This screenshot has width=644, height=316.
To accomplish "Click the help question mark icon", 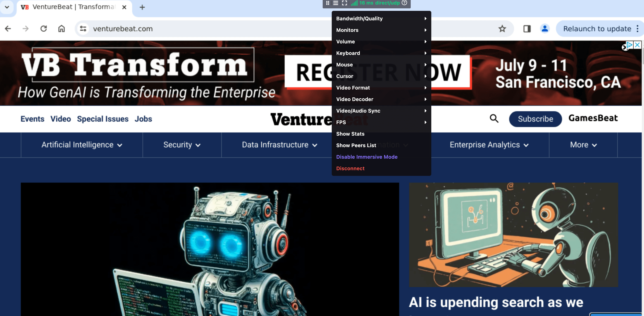I will 404,3.
